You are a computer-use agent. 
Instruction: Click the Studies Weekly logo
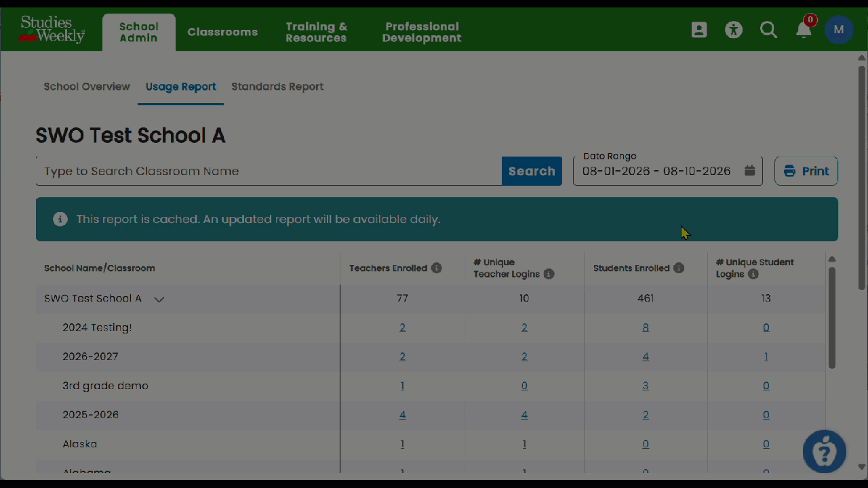(x=52, y=30)
